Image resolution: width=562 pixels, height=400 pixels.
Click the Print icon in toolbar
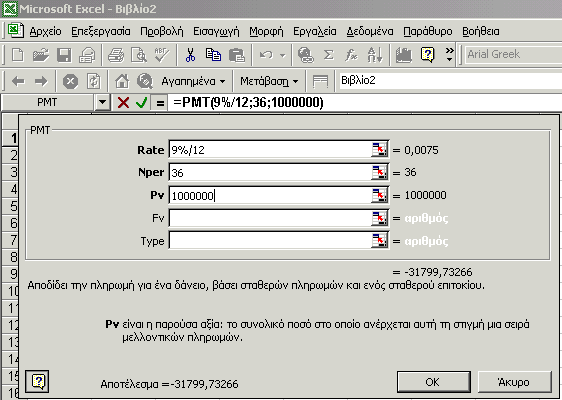pos(116,55)
